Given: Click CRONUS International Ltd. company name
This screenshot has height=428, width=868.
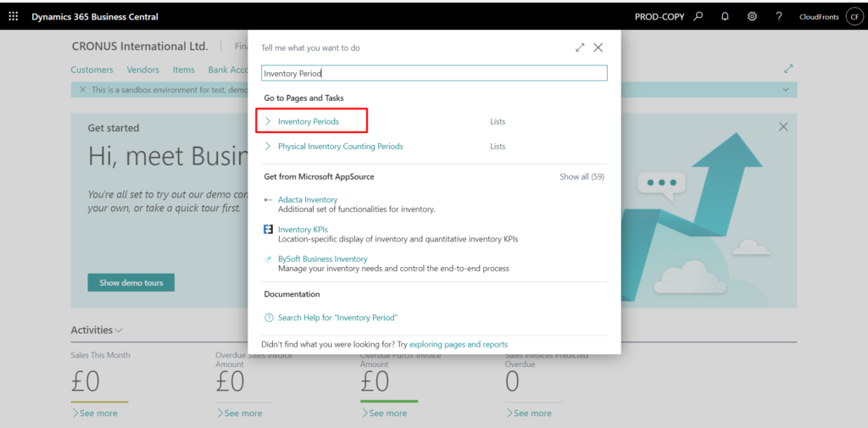Looking at the screenshot, I should 140,47.
